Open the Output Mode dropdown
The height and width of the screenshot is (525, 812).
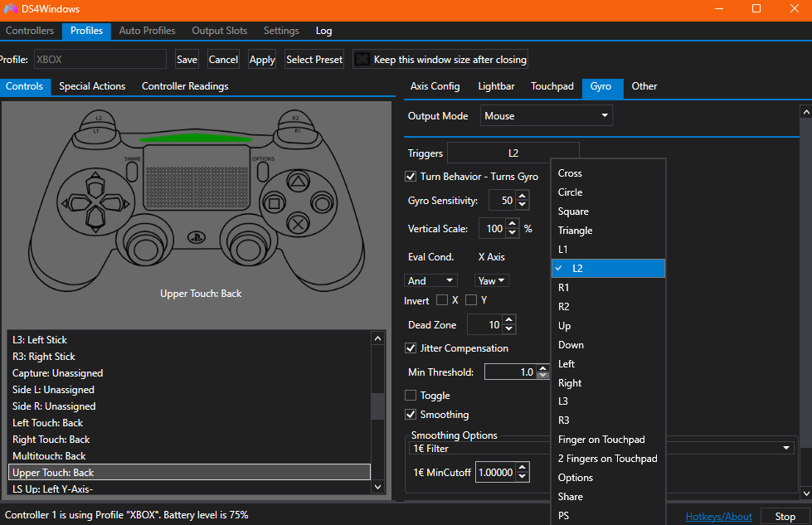click(x=547, y=116)
